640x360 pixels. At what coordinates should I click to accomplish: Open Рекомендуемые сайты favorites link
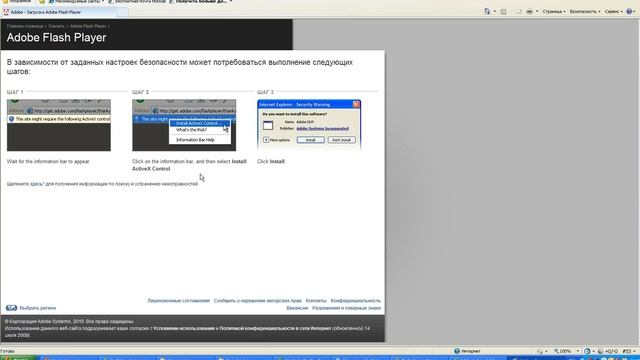76,2
